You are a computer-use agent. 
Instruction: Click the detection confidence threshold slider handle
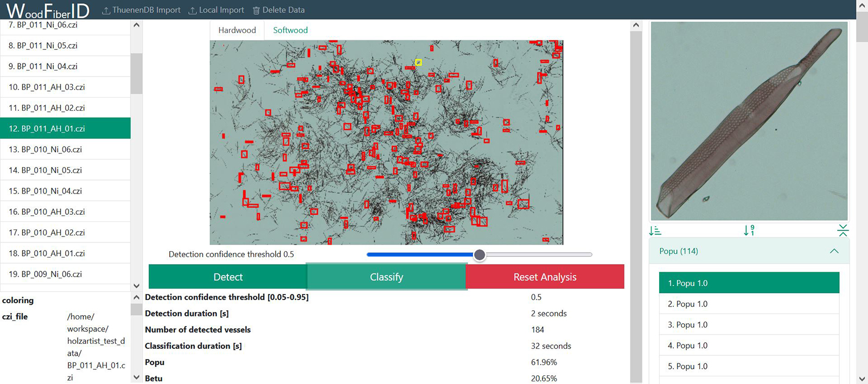coord(480,255)
